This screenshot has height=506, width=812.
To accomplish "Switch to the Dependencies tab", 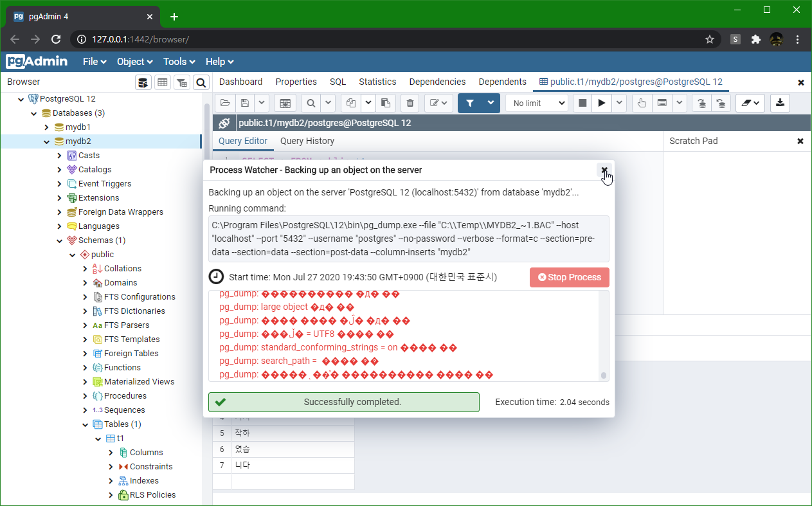I will pyautogui.click(x=437, y=82).
